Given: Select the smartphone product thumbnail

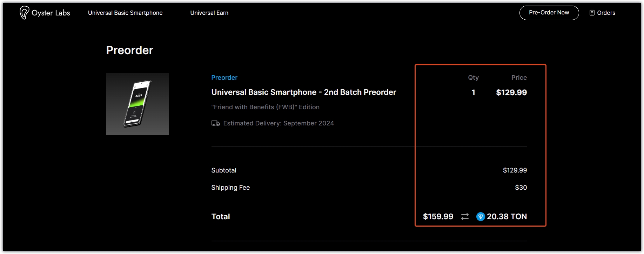Looking at the screenshot, I should [137, 104].
